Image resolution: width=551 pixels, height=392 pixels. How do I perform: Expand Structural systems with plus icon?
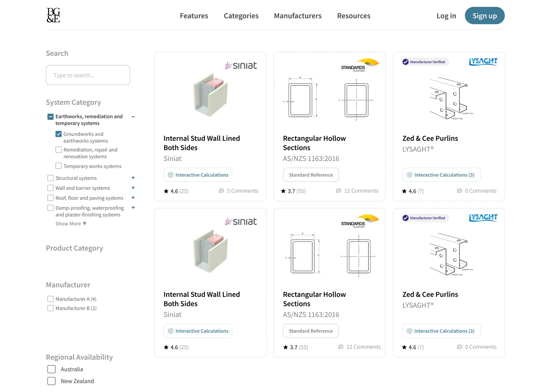click(x=133, y=178)
